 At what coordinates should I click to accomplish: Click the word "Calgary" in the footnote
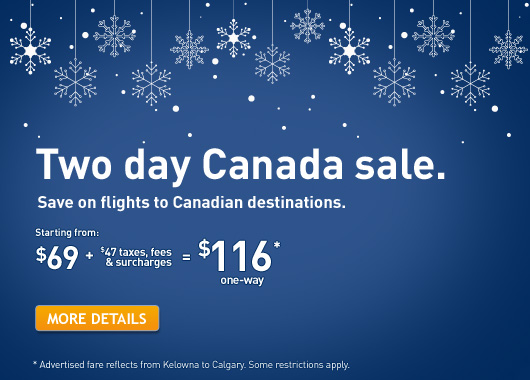point(228,365)
